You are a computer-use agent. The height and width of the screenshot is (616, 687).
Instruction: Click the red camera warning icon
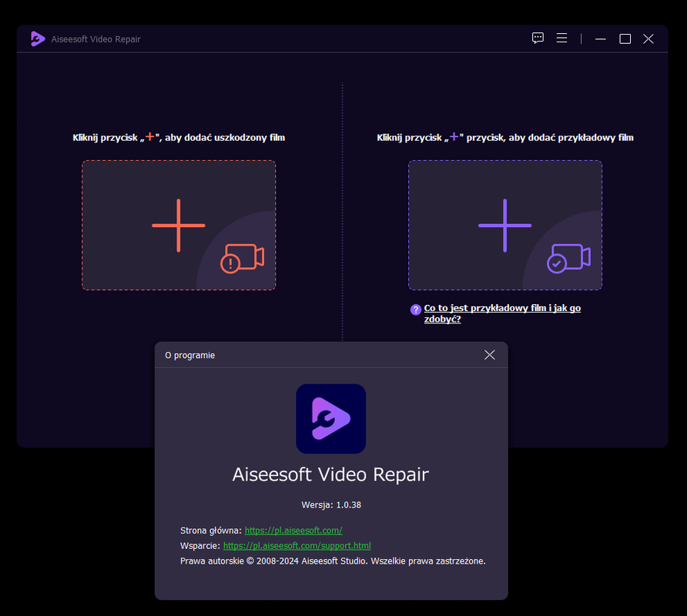coord(243,259)
